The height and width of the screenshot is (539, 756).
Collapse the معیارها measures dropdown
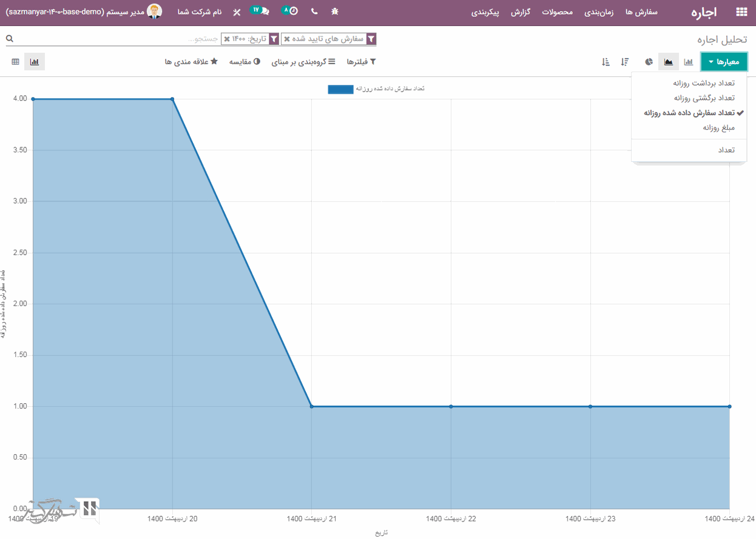[x=724, y=62]
